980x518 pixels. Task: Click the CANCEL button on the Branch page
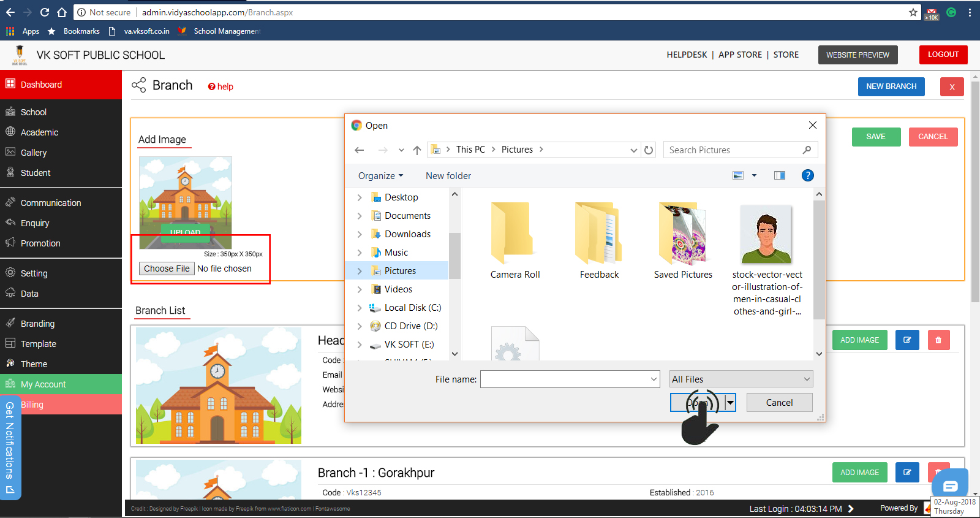[x=933, y=137]
